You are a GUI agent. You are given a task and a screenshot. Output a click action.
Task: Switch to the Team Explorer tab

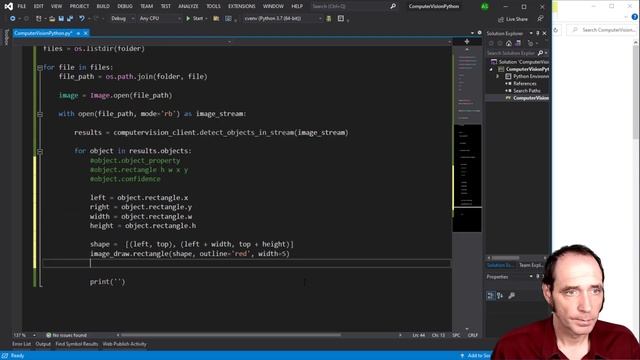pos(531,265)
